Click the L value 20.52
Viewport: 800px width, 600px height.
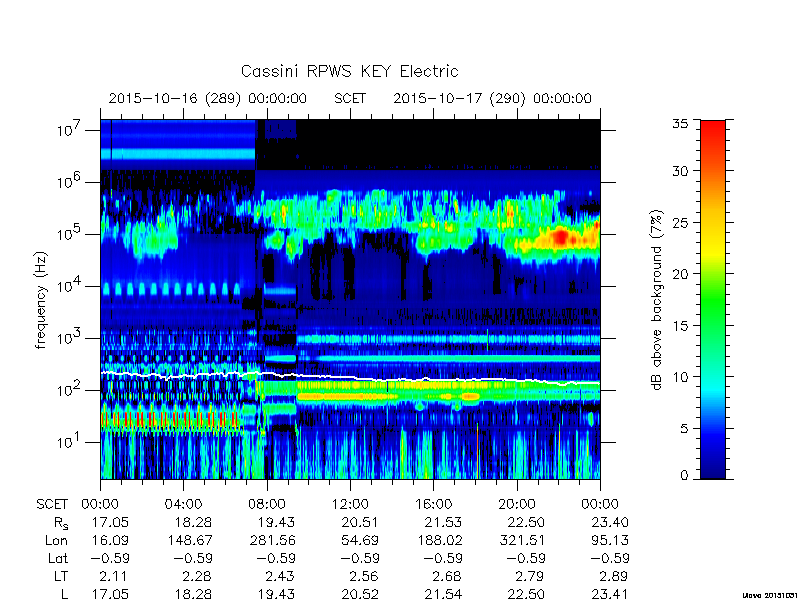[x=359, y=594]
